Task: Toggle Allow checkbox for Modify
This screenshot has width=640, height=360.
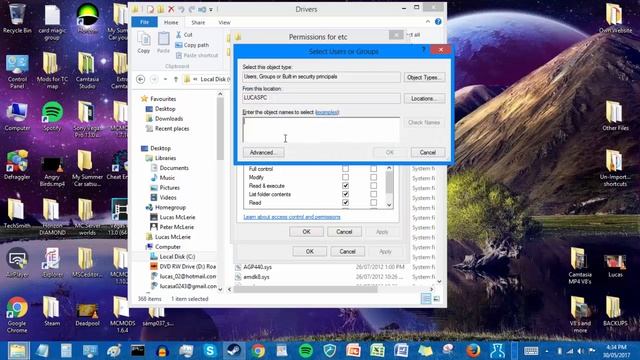Action: [345, 177]
